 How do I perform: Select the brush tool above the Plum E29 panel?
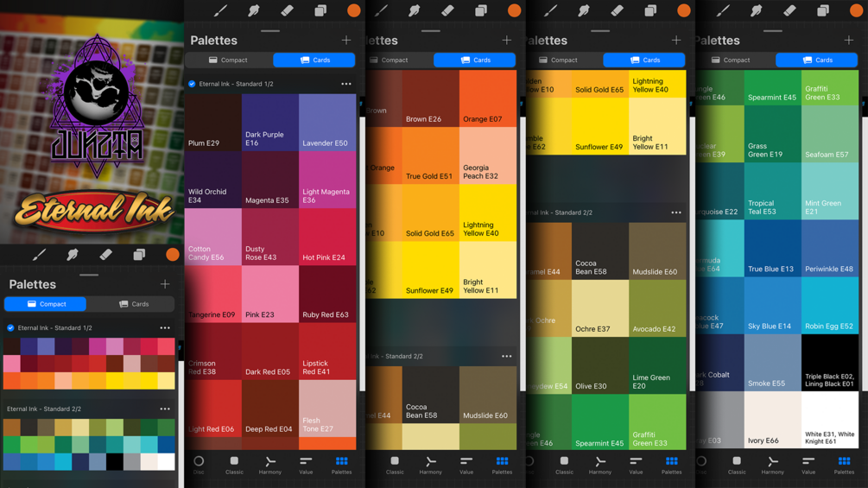pyautogui.click(x=220, y=10)
